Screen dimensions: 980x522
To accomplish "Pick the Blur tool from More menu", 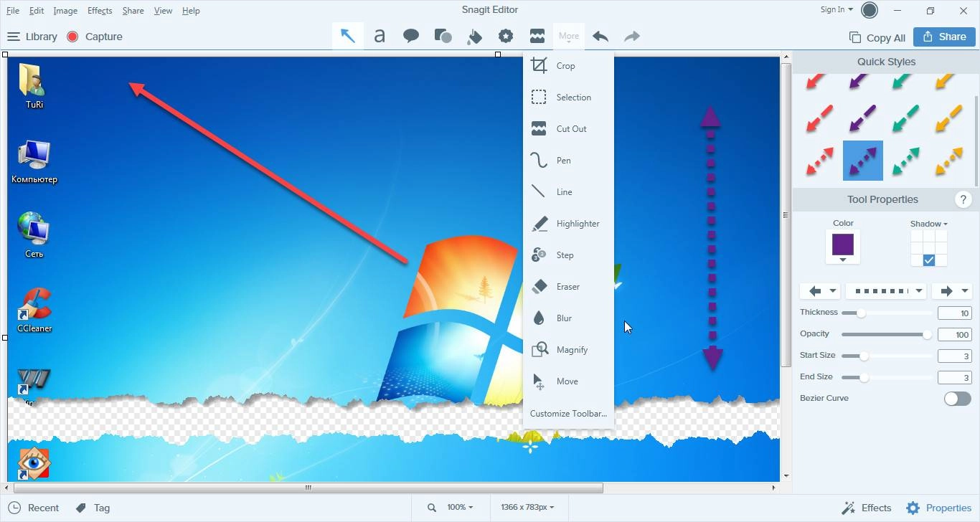I will pyautogui.click(x=568, y=318).
